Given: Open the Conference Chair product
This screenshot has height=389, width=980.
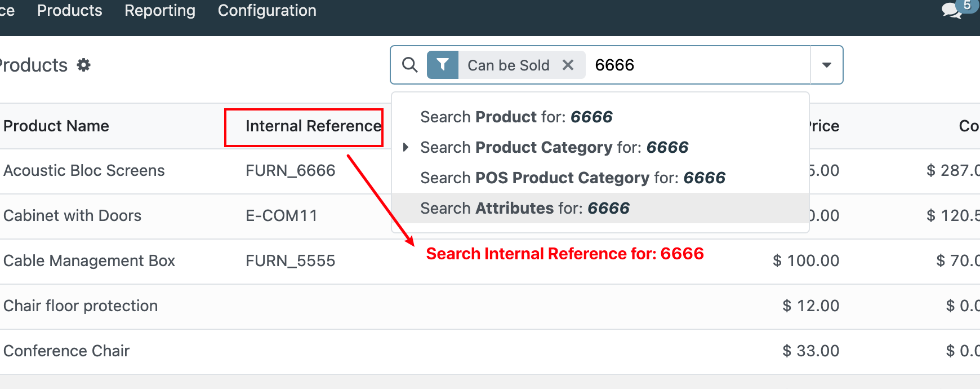Looking at the screenshot, I should pyautogui.click(x=66, y=351).
